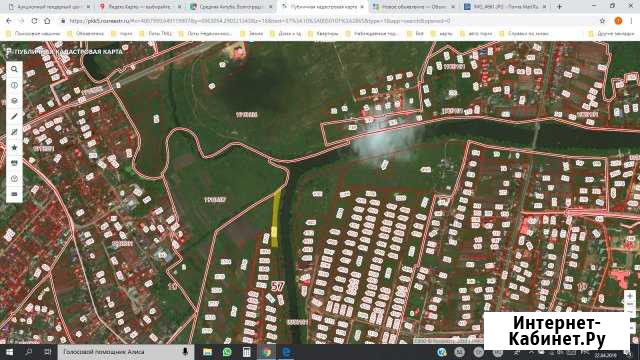640x360 pixels.
Task: Open Task View in the taskbar
Action: [x=47, y=352]
